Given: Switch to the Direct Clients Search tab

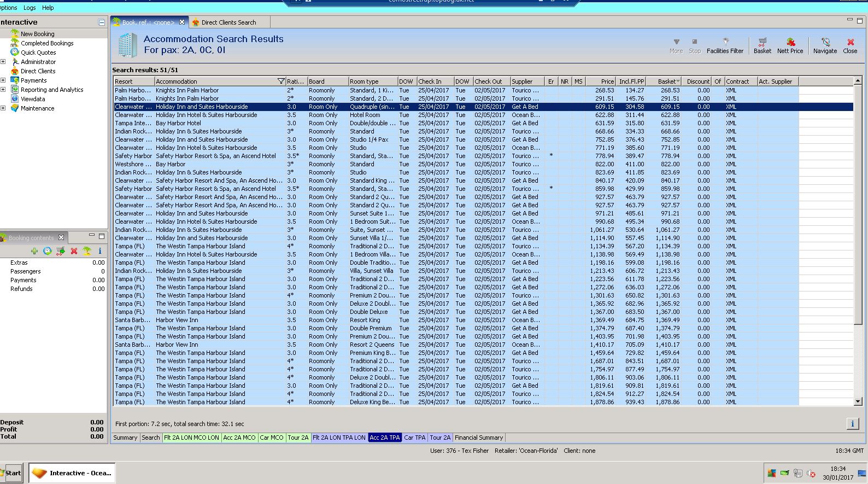Looking at the screenshot, I should point(228,22).
